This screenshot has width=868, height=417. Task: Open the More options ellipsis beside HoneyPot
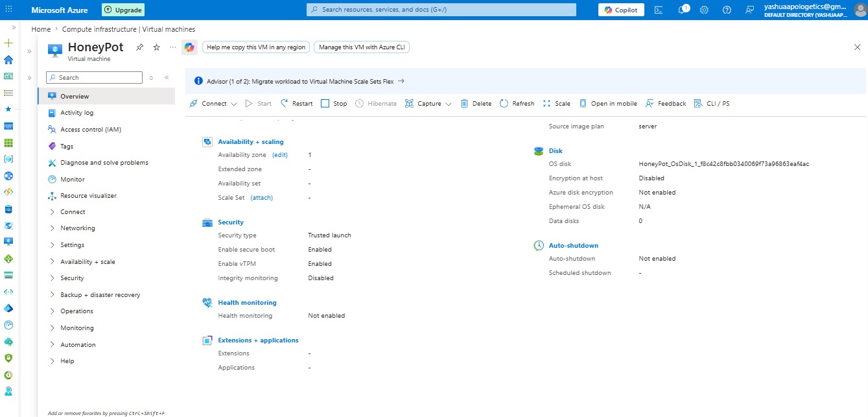pos(172,47)
